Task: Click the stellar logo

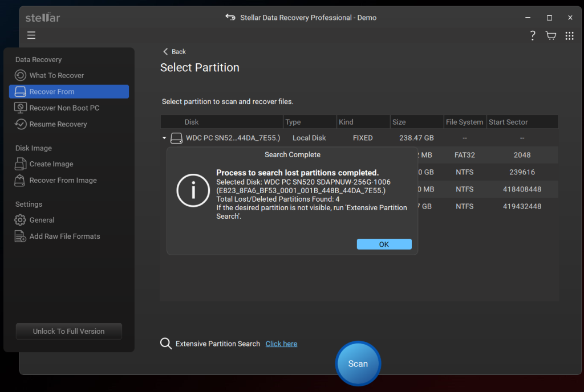Action: [42, 17]
